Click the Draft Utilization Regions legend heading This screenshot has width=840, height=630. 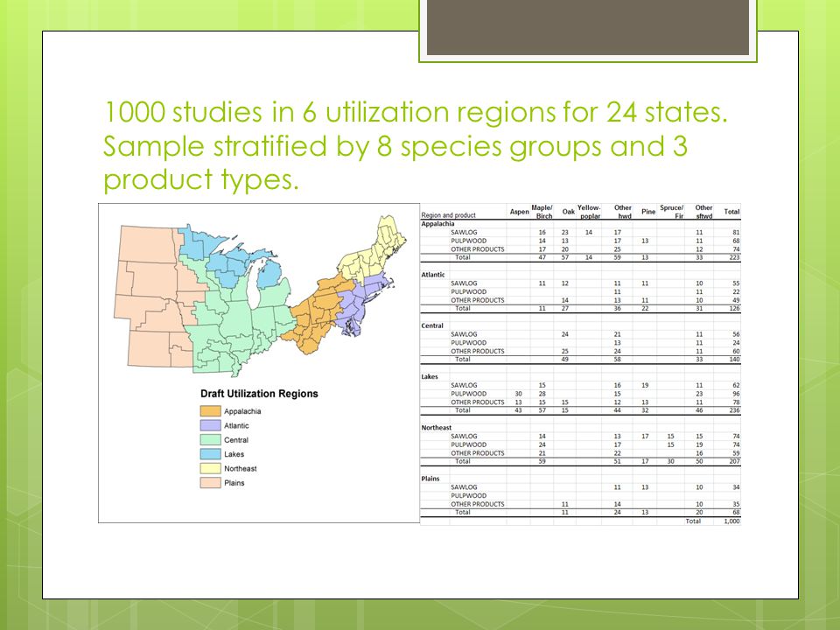(x=259, y=394)
